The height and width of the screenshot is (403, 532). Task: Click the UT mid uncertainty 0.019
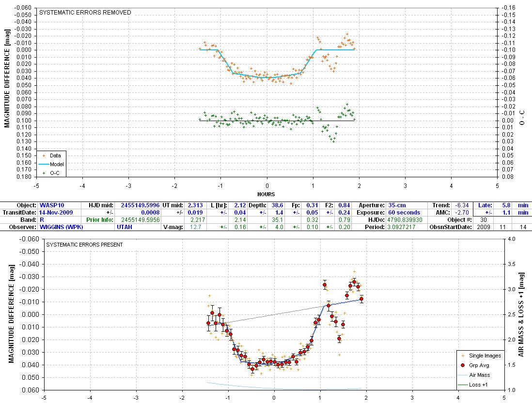[195, 212]
